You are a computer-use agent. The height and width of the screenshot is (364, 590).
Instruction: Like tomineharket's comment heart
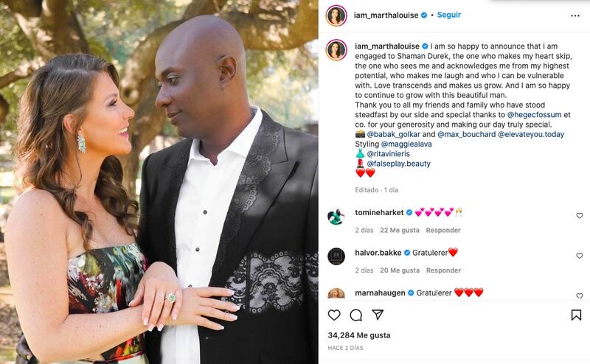tap(580, 215)
